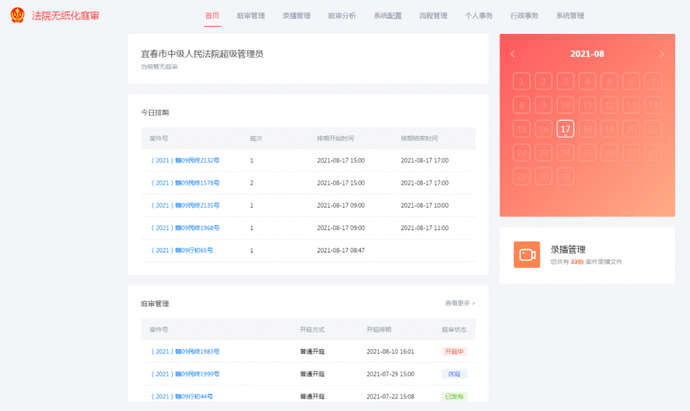The height and width of the screenshot is (411, 690).
Task: Click 排期结束时间 column header
Action: 419,139
